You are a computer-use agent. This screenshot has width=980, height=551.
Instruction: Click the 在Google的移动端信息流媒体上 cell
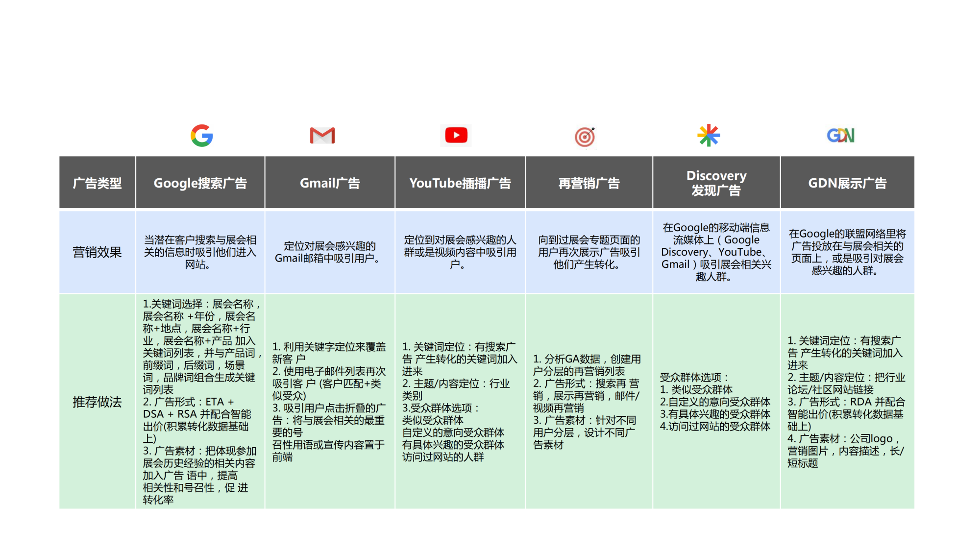click(716, 252)
